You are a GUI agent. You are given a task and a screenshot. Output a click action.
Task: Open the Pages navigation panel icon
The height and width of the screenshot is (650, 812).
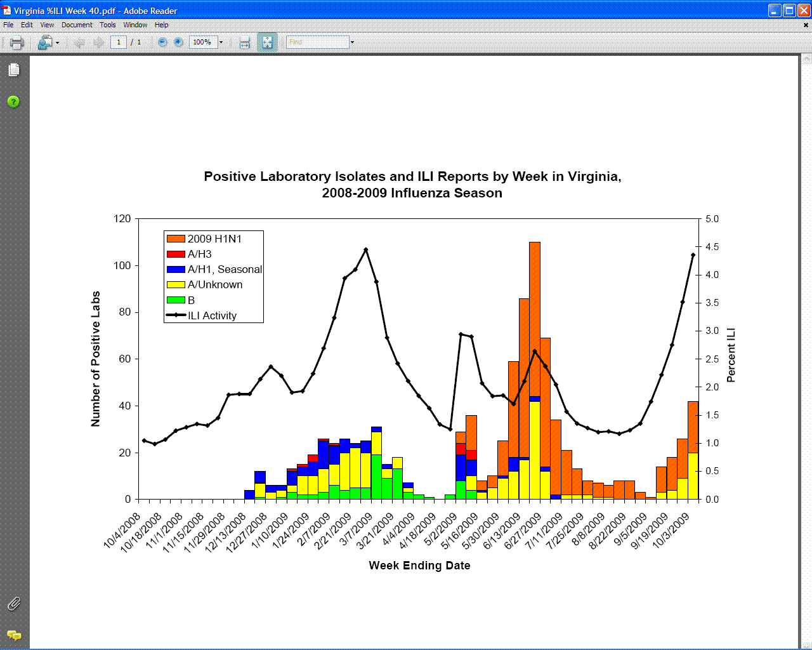coord(14,70)
